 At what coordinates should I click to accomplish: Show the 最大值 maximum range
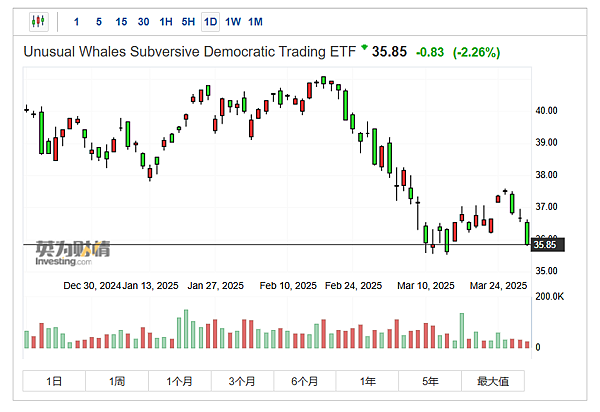tap(493, 381)
